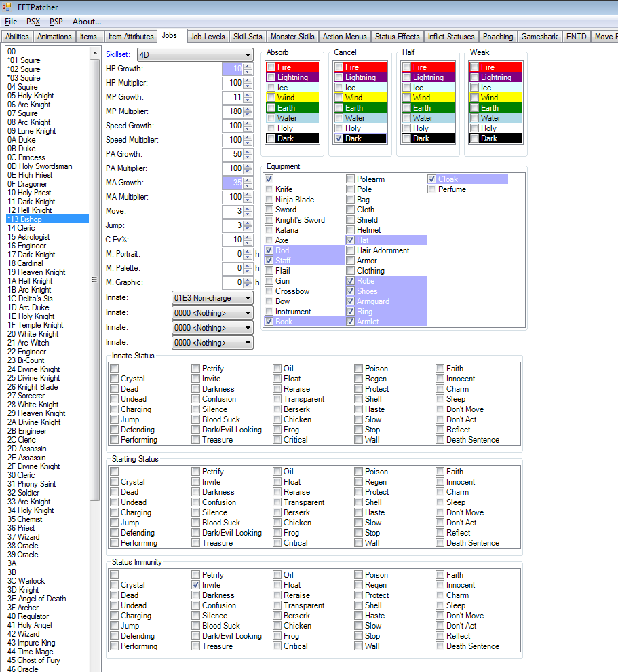
Task: Click the M. Portrait spinner arrows
Action: 248,254
